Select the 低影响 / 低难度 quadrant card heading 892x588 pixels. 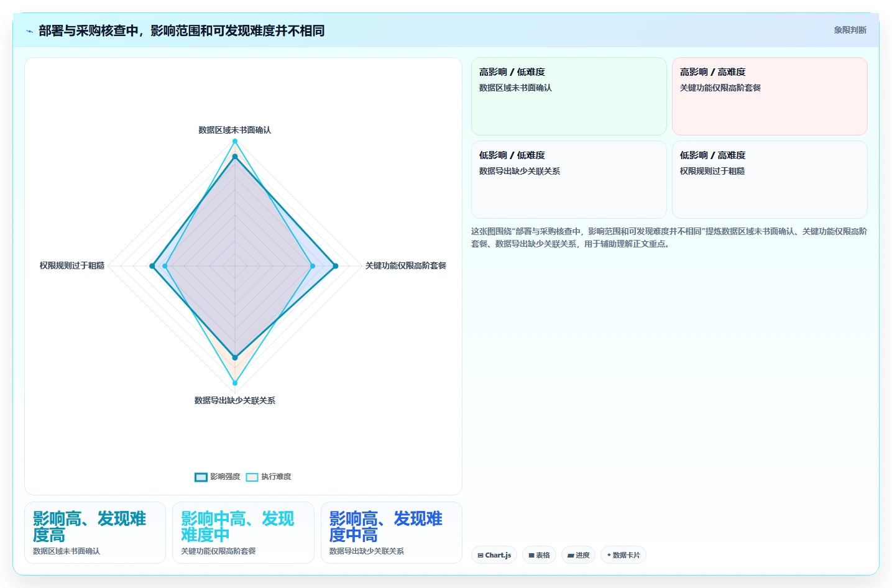512,155
